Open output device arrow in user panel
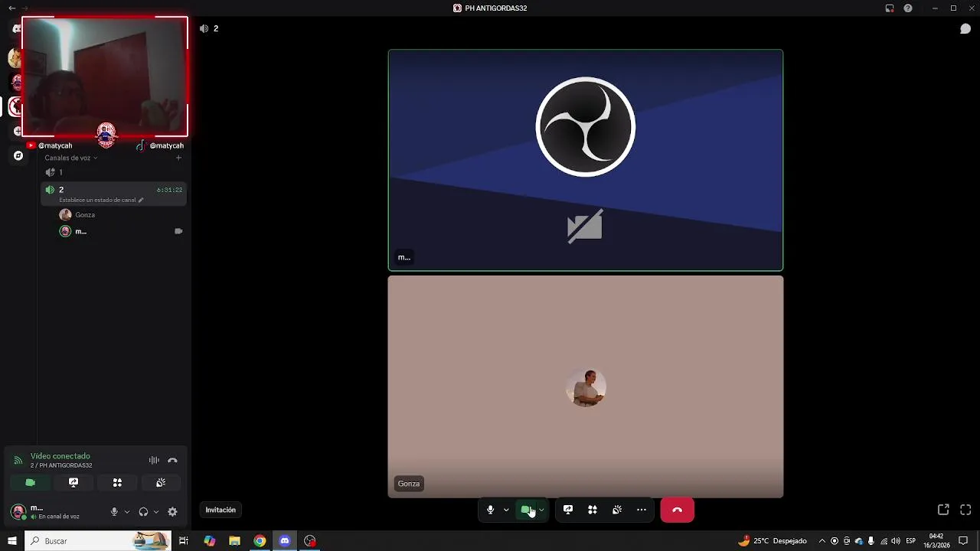 click(156, 512)
